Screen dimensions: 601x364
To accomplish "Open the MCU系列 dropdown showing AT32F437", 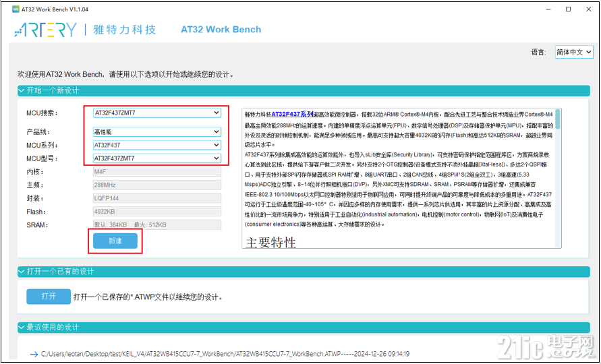I will pos(156,145).
